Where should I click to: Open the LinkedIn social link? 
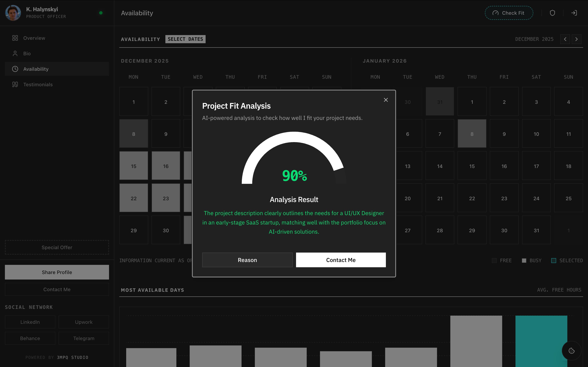(x=30, y=322)
